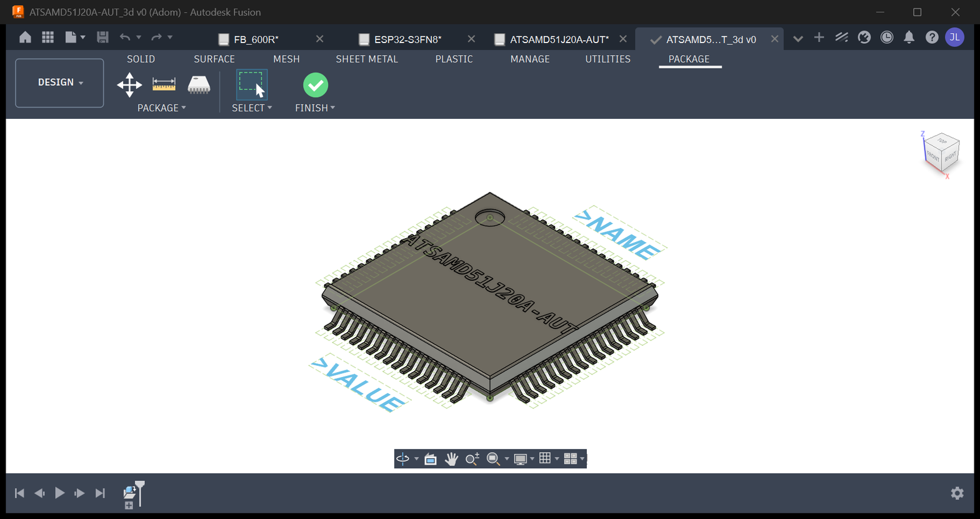Open the Grid and Snaps icon

[545, 458]
